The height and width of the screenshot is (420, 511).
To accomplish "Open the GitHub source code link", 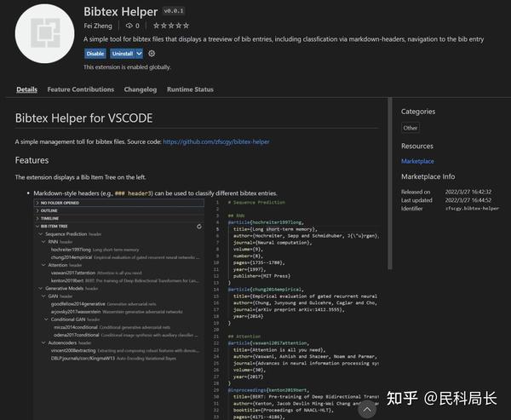I will (216, 142).
